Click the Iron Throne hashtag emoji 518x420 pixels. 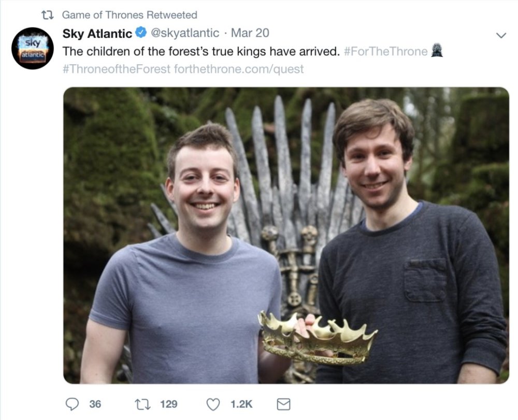[437, 51]
